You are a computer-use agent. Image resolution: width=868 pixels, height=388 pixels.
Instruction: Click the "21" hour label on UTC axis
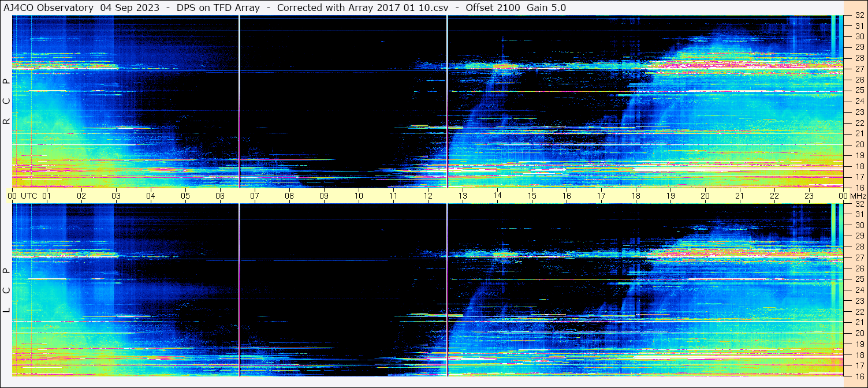click(x=740, y=196)
